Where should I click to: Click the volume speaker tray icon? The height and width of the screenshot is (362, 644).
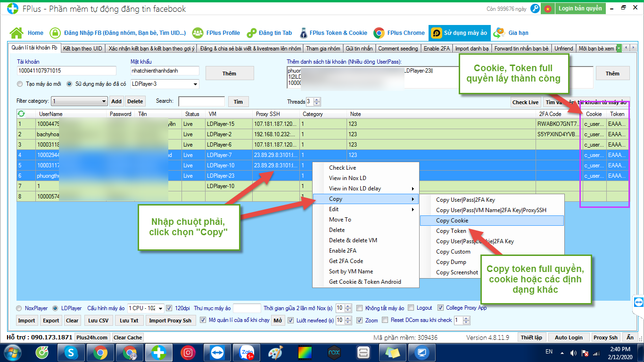coord(574,353)
